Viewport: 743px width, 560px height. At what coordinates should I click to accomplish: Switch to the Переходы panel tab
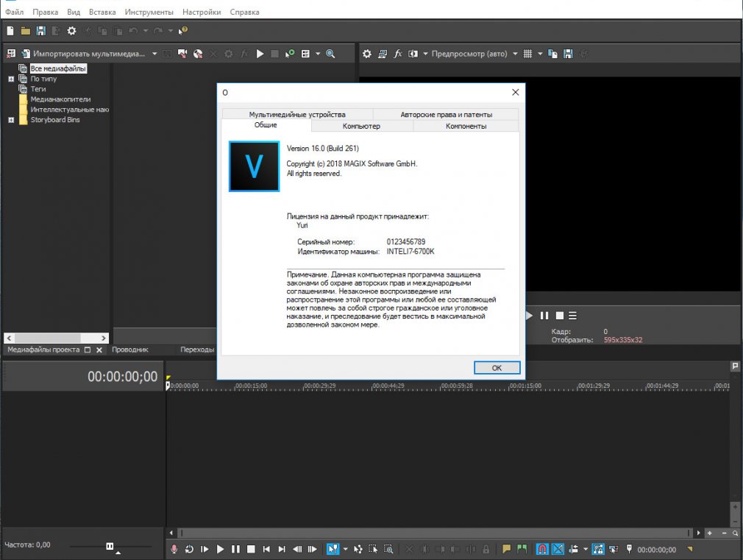197,350
